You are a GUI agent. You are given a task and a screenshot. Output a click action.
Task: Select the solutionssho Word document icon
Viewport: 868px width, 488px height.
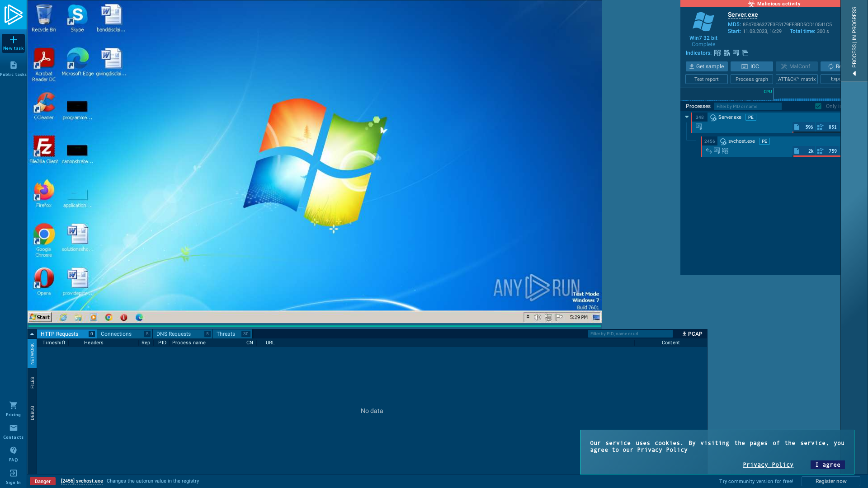[x=77, y=238]
